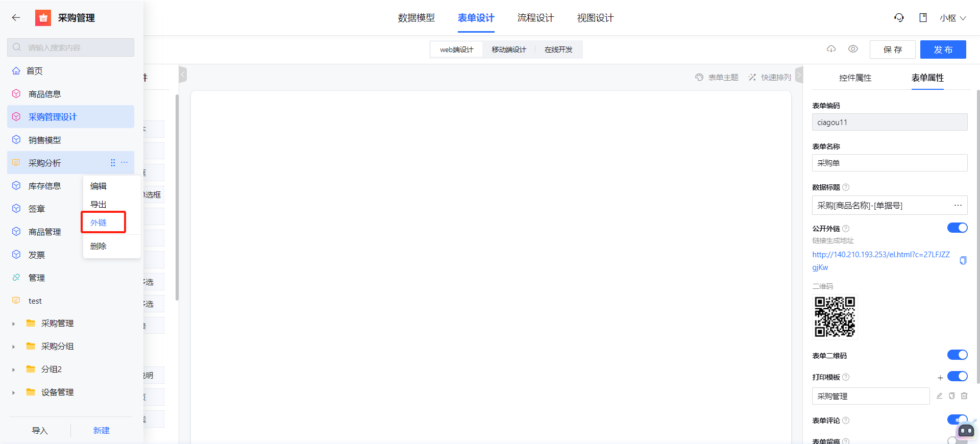This screenshot has height=444, width=980.
Task: Open the 控件属性 tab
Action: click(x=855, y=78)
